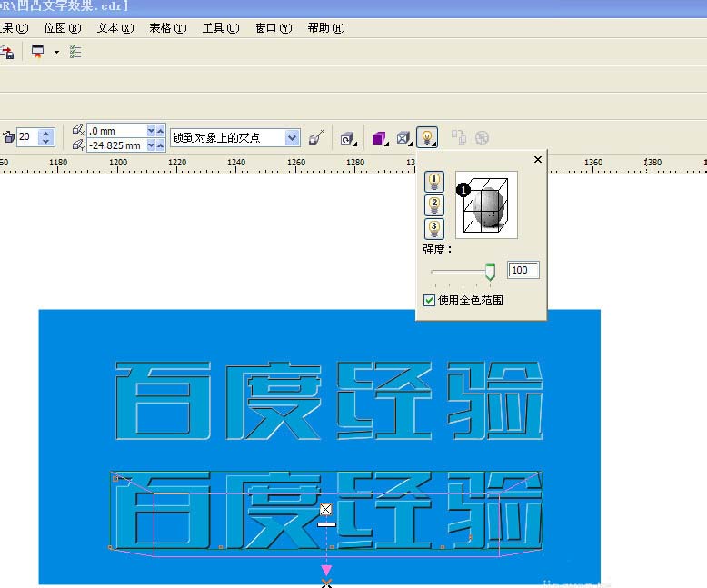The width and height of the screenshot is (707, 588).
Task: Open the extrusion bevels flyout
Action: (x=404, y=138)
